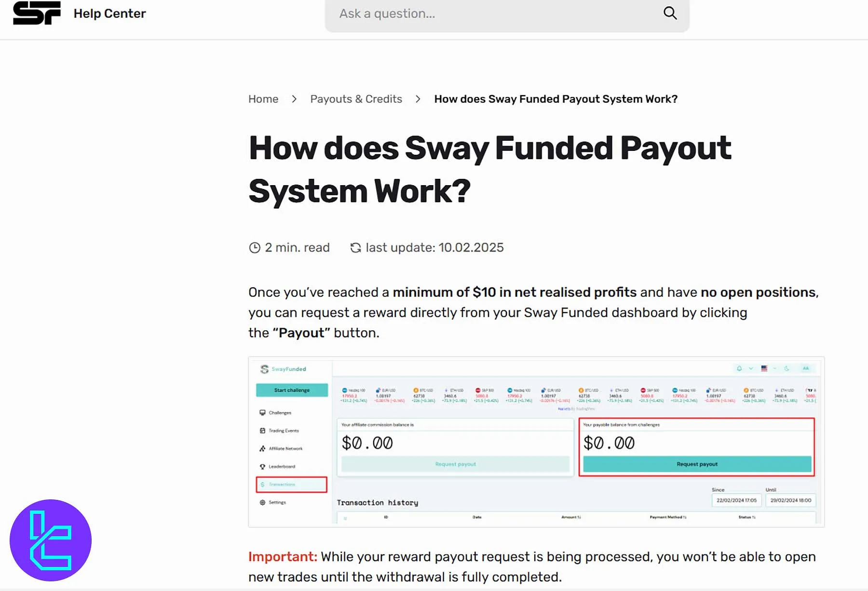Select the highlighted Transactions sidebar icon
Screen dimensions: 868x591
pyautogui.click(x=263, y=484)
